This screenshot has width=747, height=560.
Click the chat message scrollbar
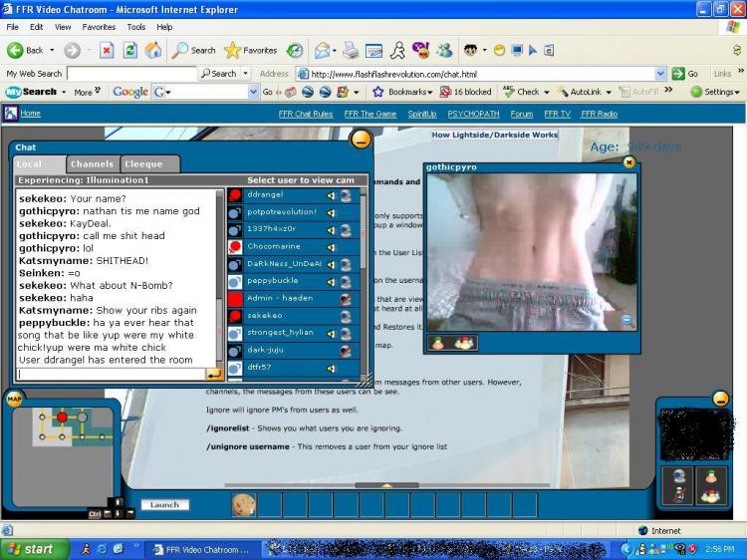(220, 279)
